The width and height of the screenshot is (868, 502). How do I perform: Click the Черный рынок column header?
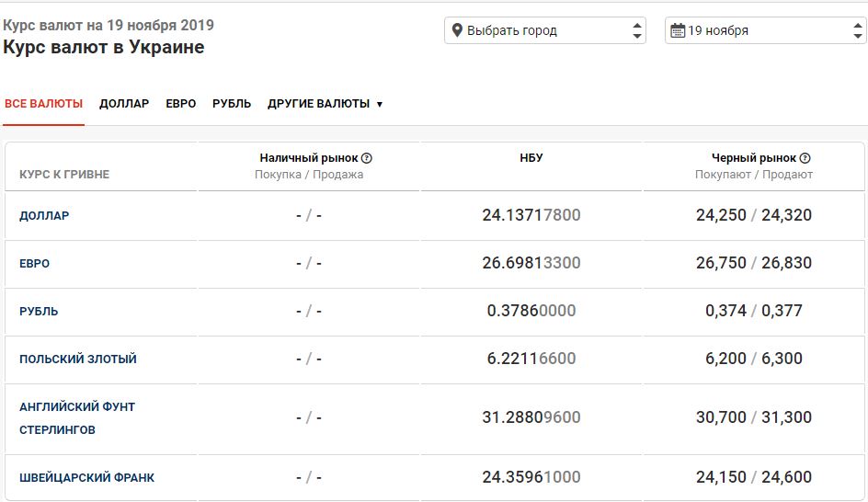[x=753, y=158]
